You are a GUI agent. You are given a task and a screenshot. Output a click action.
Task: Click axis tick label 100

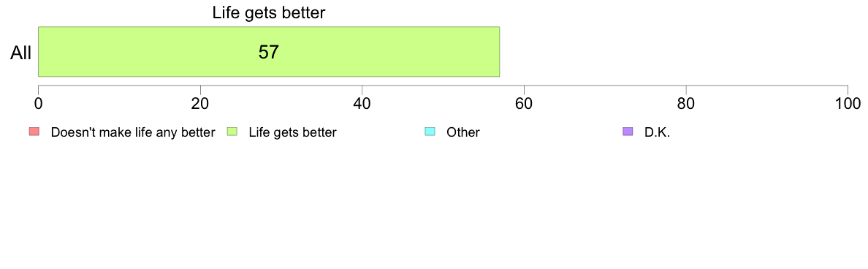pyautogui.click(x=847, y=103)
